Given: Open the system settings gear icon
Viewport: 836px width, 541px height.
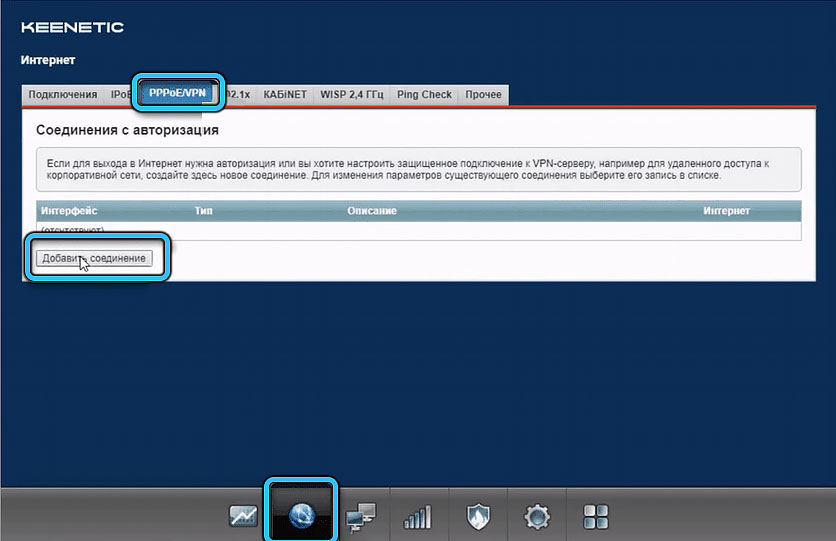Looking at the screenshot, I should [x=537, y=516].
